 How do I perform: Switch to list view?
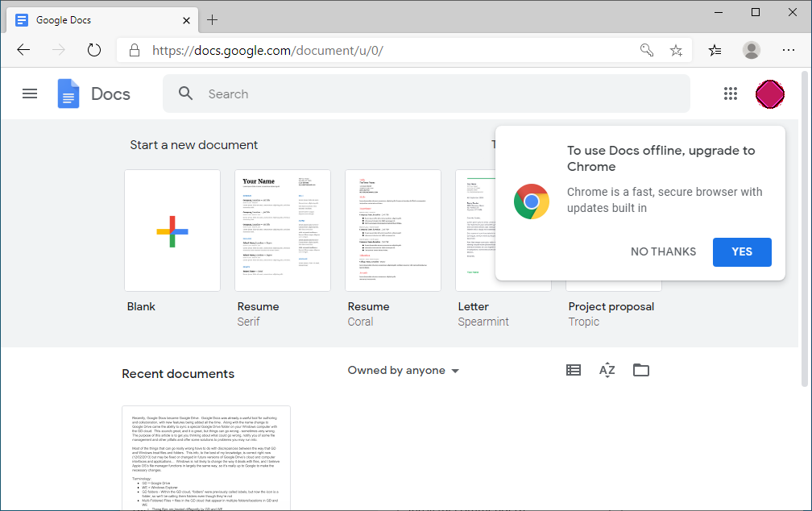pyautogui.click(x=574, y=370)
